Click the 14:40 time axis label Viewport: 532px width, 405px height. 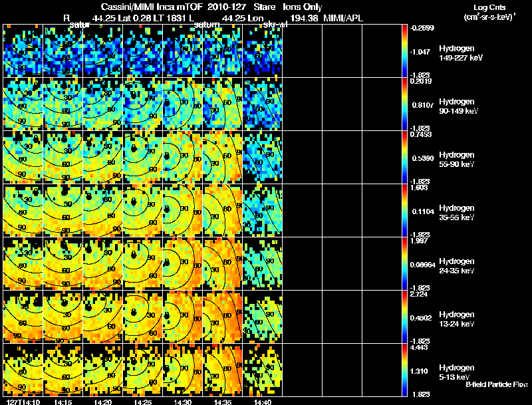pos(263,402)
